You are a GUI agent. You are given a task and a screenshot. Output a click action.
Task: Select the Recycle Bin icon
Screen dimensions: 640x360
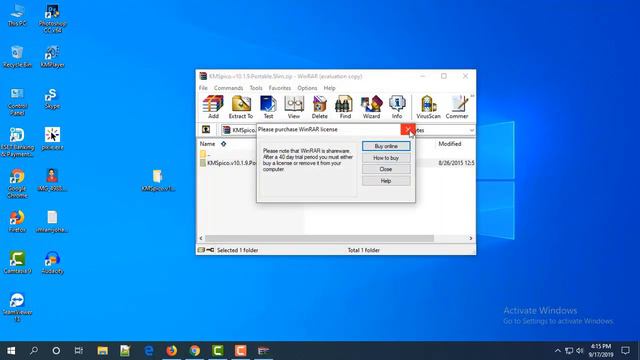17,57
